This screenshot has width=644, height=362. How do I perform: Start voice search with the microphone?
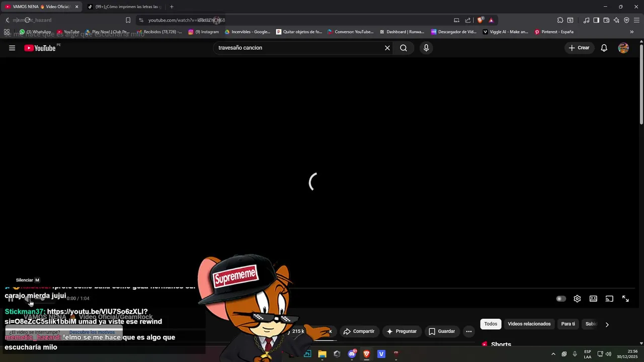(426, 48)
